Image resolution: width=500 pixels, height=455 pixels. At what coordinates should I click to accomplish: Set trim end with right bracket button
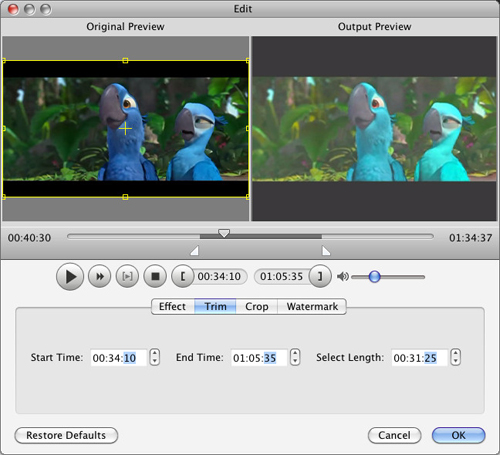point(320,276)
